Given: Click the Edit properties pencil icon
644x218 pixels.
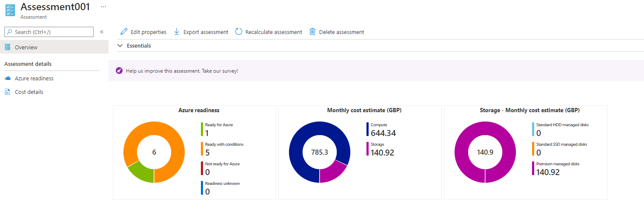Looking at the screenshot, I should pyautogui.click(x=124, y=32).
